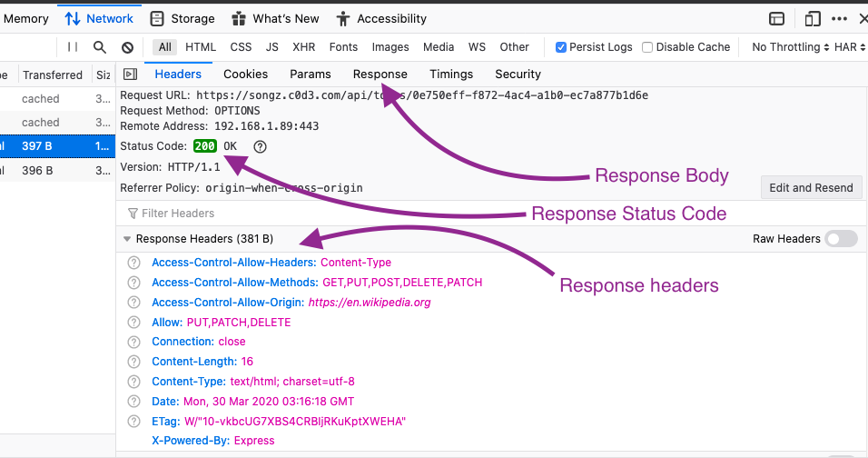Click help icon beside Access-Control-Allow-Headers
868x458 pixels.
pyautogui.click(x=134, y=263)
